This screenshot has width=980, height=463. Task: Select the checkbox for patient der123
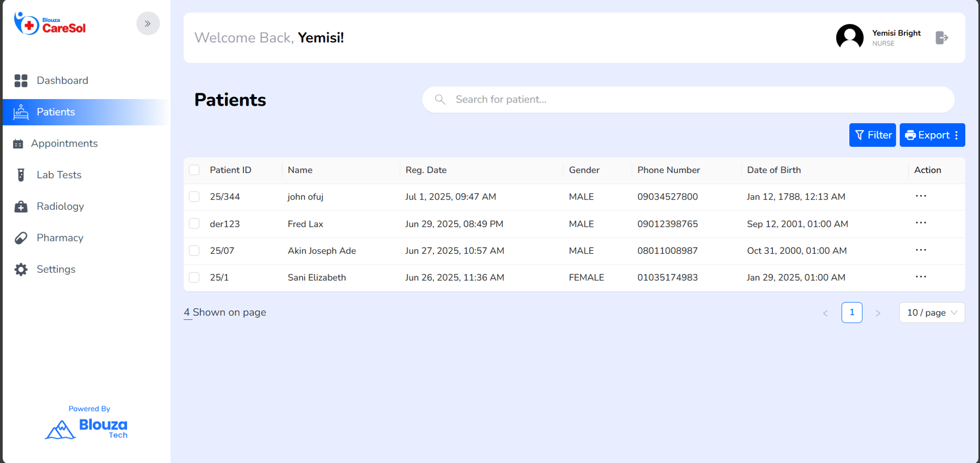click(x=194, y=224)
